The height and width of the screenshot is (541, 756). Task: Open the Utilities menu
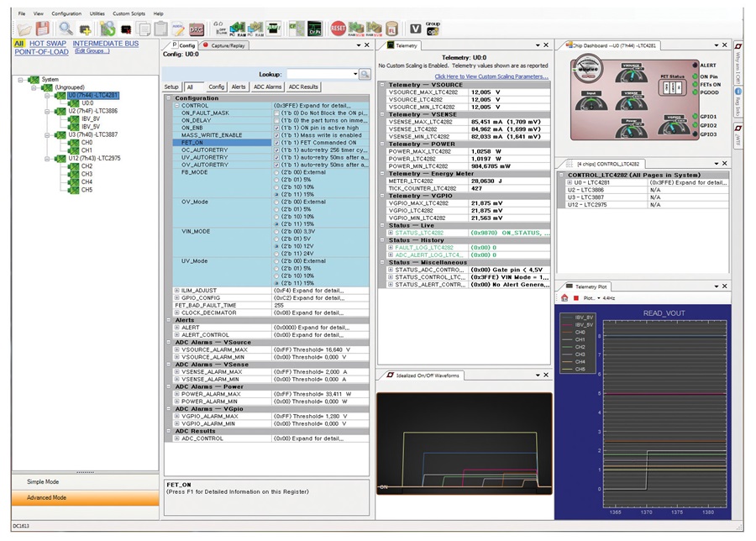(x=97, y=14)
